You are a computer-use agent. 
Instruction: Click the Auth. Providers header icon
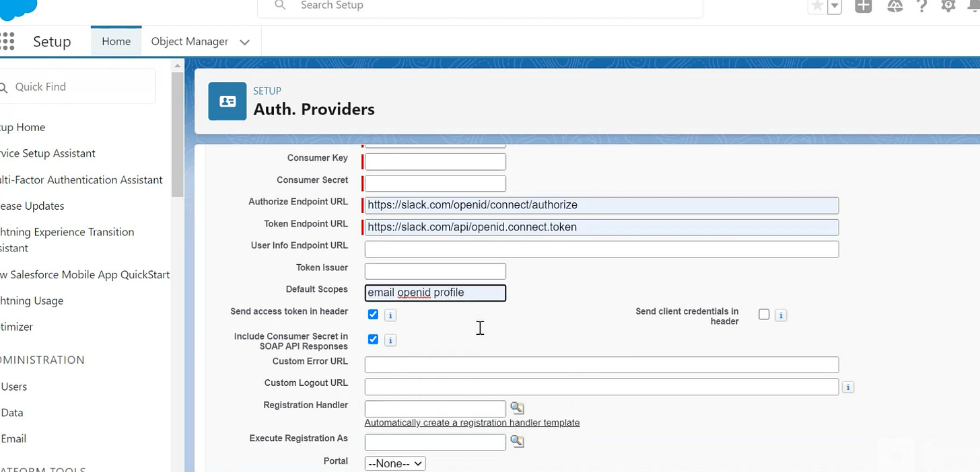(228, 102)
